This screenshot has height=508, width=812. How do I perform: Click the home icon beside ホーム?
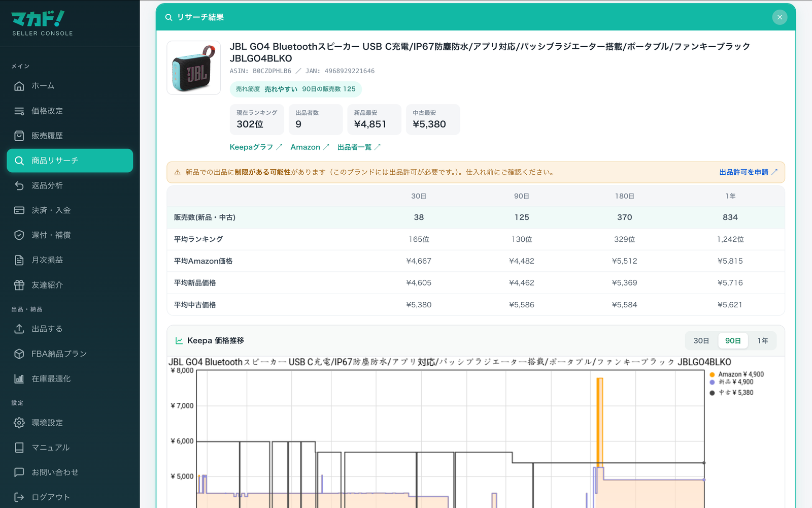pyautogui.click(x=19, y=86)
